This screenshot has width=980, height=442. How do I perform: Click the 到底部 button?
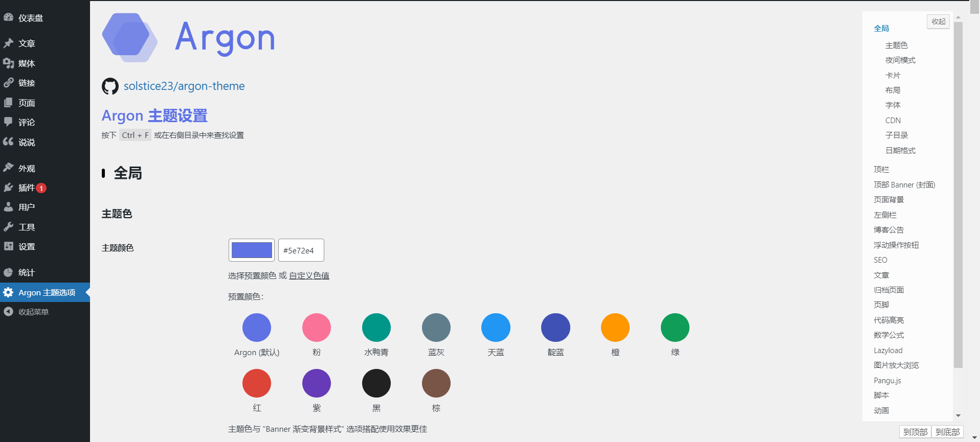(947, 432)
